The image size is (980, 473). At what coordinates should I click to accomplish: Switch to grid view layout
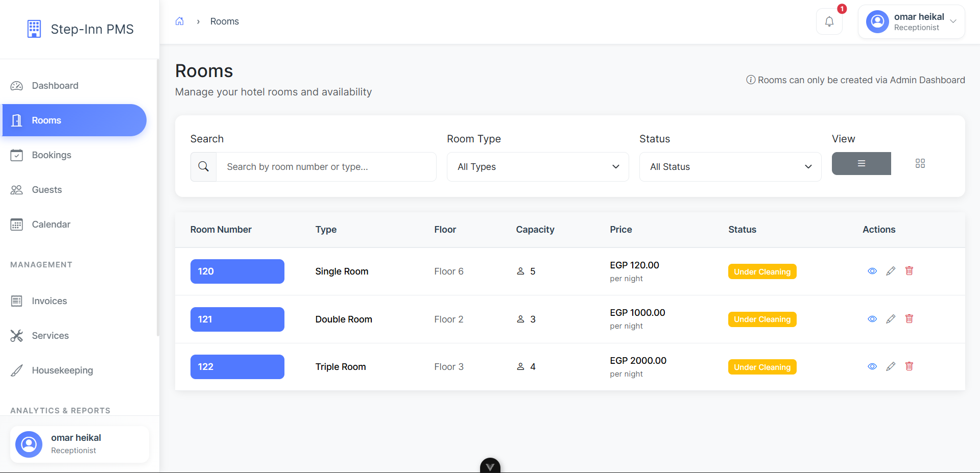pyautogui.click(x=920, y=163)
